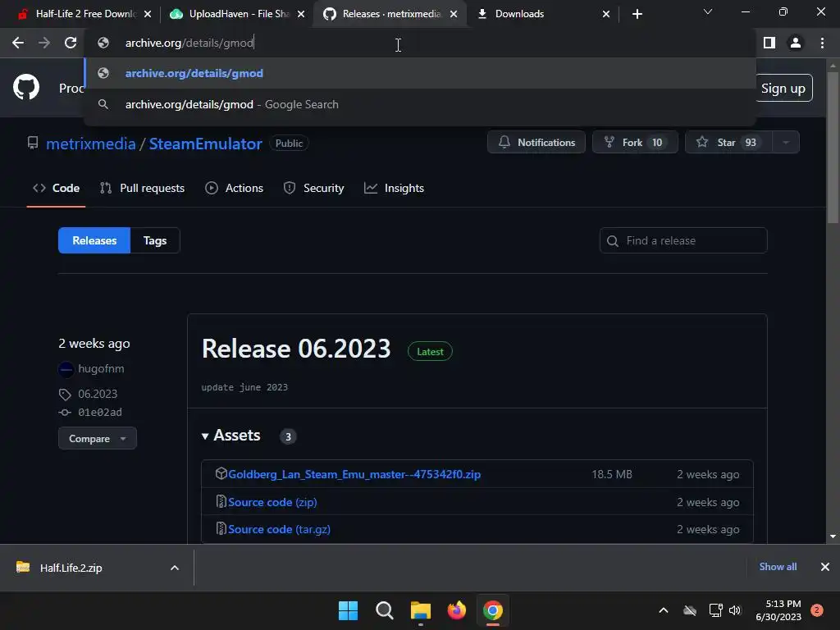Open the Release 06.2023 title link
This screenshot has height=630, width=840.
tap(296, 349)
